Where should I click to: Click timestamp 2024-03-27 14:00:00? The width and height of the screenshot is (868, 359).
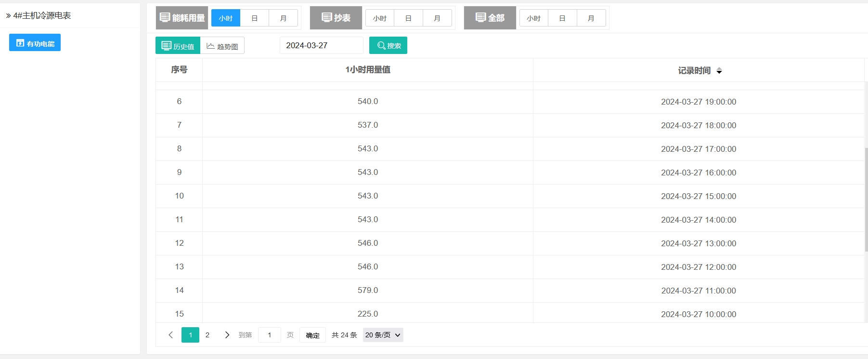click(699, 220)
